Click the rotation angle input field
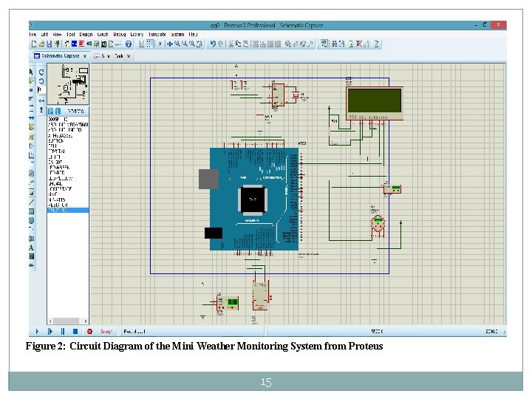This screenshot has width=532, height=399. (41, 90)
